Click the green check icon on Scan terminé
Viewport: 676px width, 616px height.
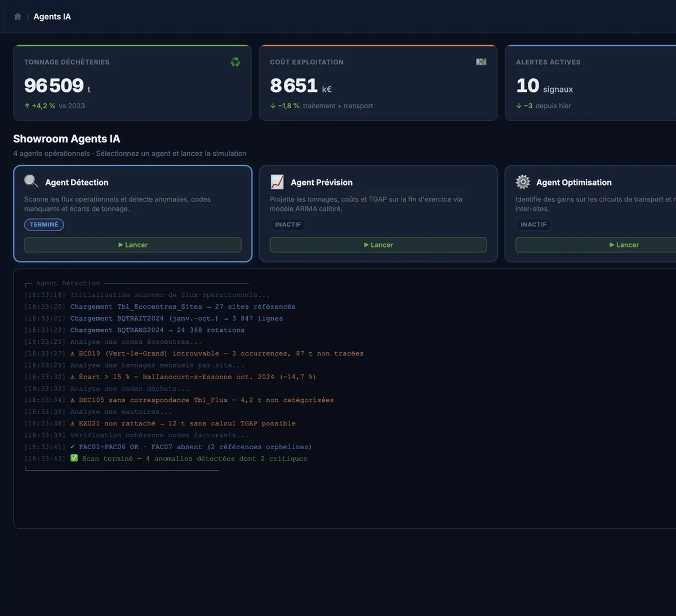coord(74,458)
